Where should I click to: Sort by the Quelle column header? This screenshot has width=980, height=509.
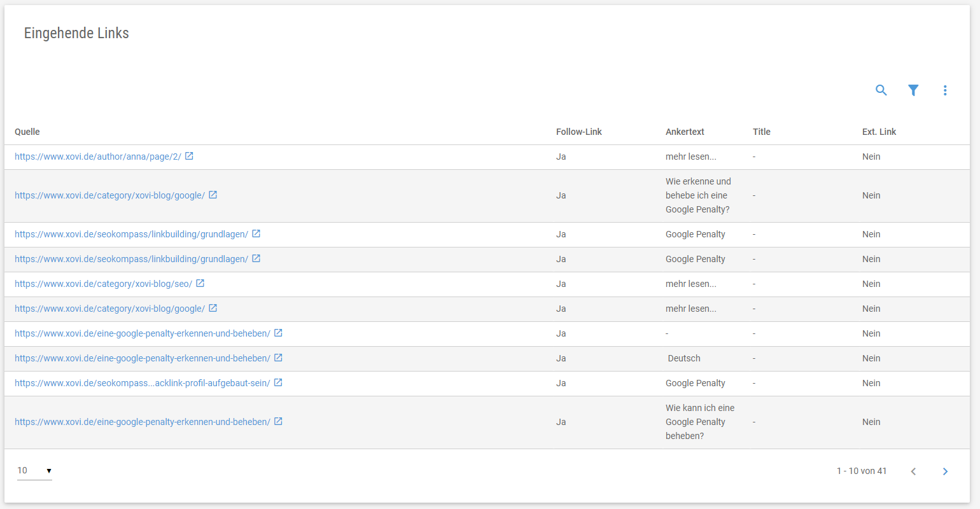click(x=27, y=132)
